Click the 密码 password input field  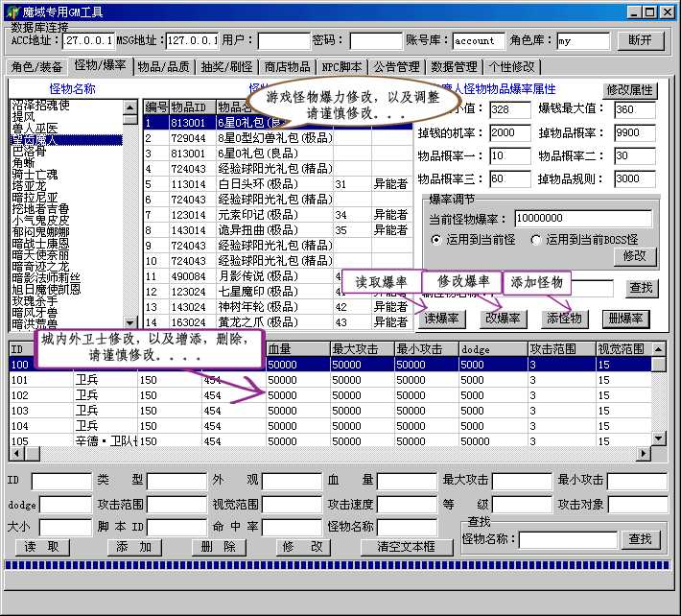click(x=375, y=41)
